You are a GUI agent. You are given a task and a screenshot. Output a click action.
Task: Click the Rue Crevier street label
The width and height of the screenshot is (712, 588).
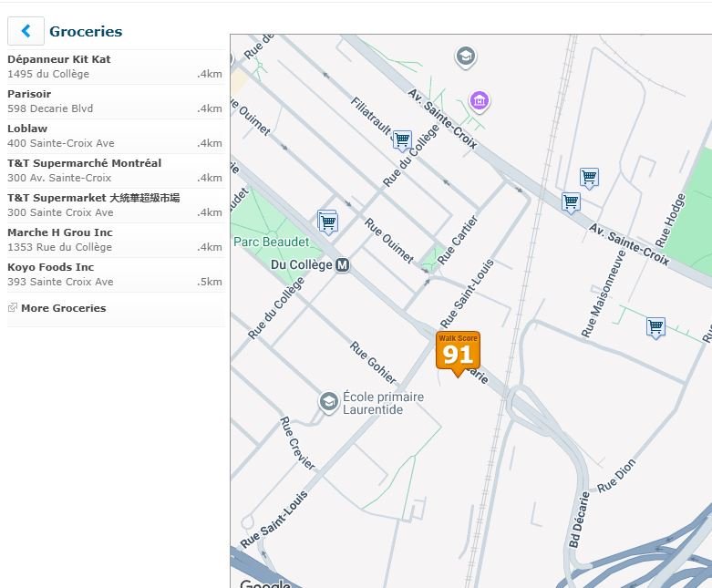(297, 443)
